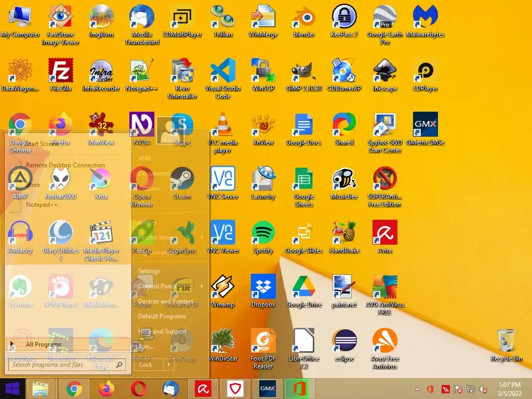Select the Inkscape desktop icon

(384, 75)
